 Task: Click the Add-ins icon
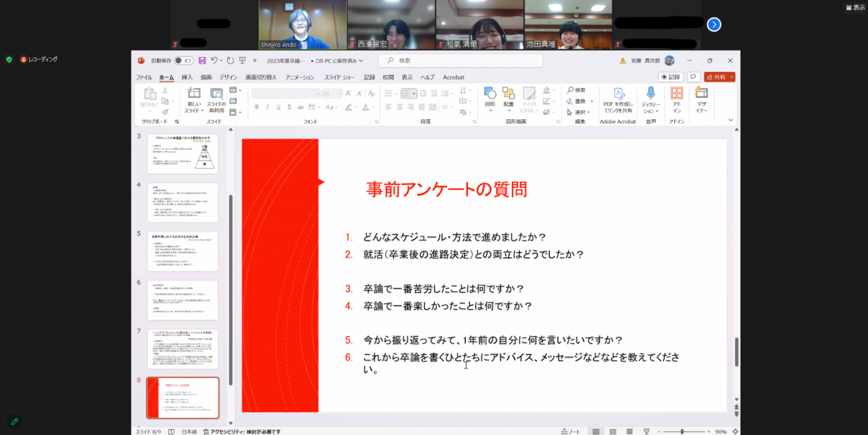(x=676, y=94)
